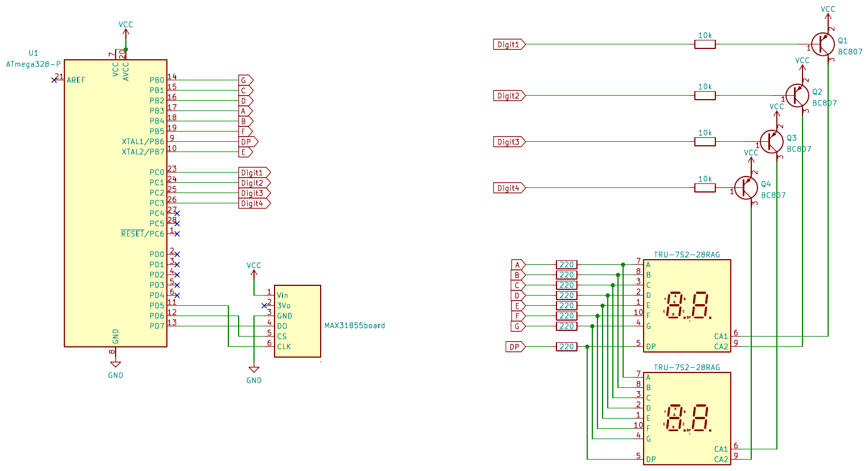
Task: Select the MAX31855board component body
Action: (x=297, y=321)
